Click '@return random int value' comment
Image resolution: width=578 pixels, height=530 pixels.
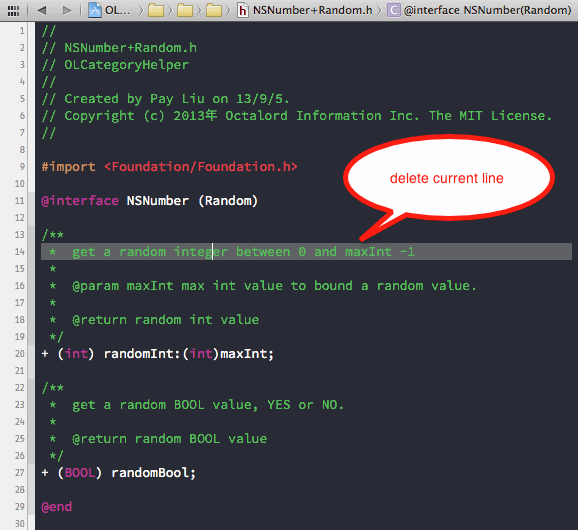coord(166,320)
